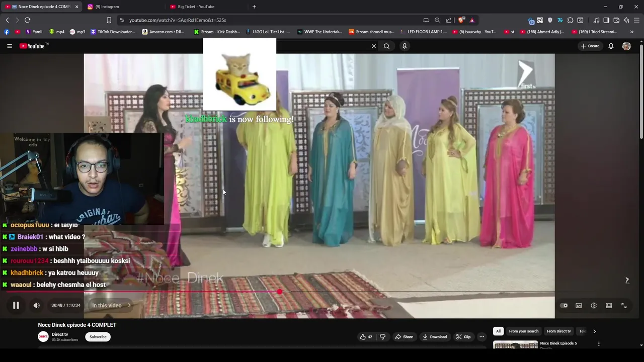Open the account avatar menu
Viewport: 644px width, 362px height.
pos(626,46)
